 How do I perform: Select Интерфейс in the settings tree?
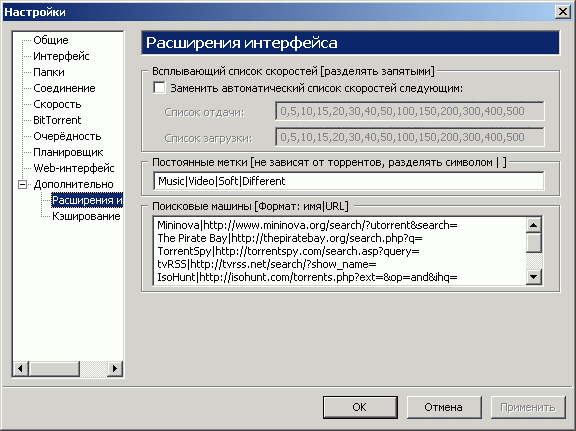click(61, 56)
